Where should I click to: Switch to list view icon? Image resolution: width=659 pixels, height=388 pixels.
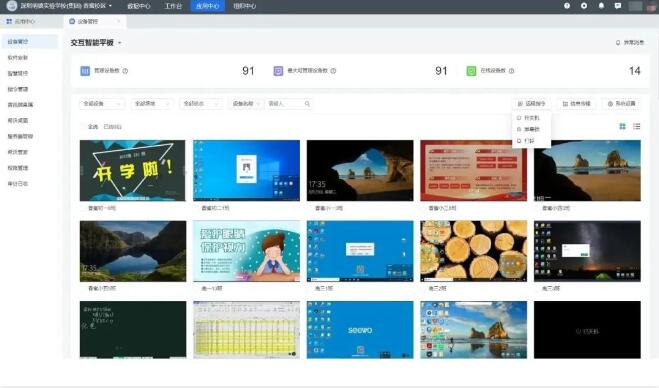[637, 126]
